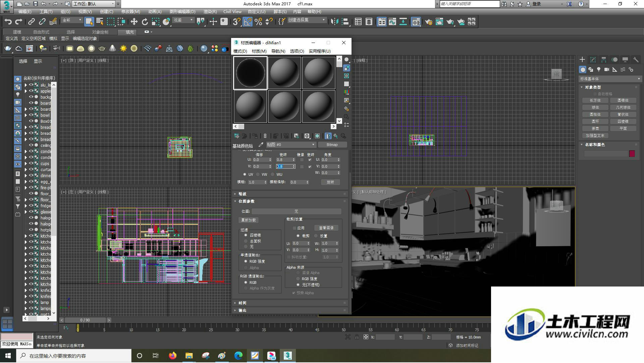Switch to Cameras category in Create panel
Screen dimensions: 644x363
[607, 69]
